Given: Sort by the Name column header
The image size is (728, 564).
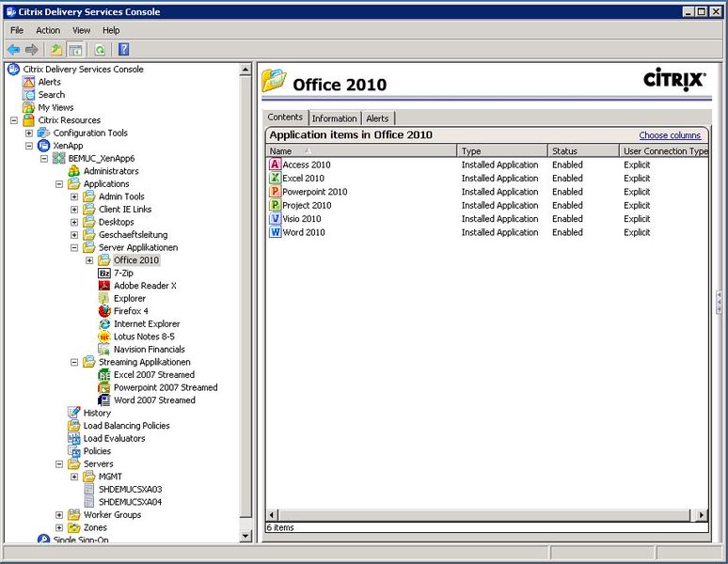Looking at the screenshot, I should click(361, 150).
